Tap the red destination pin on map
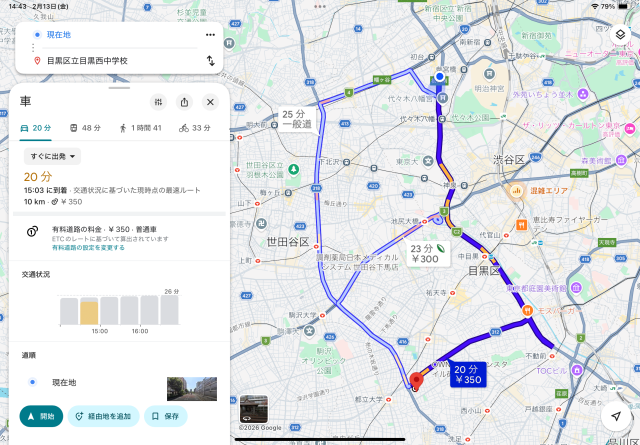Screen dimensions: 640x445 point(417,381)
